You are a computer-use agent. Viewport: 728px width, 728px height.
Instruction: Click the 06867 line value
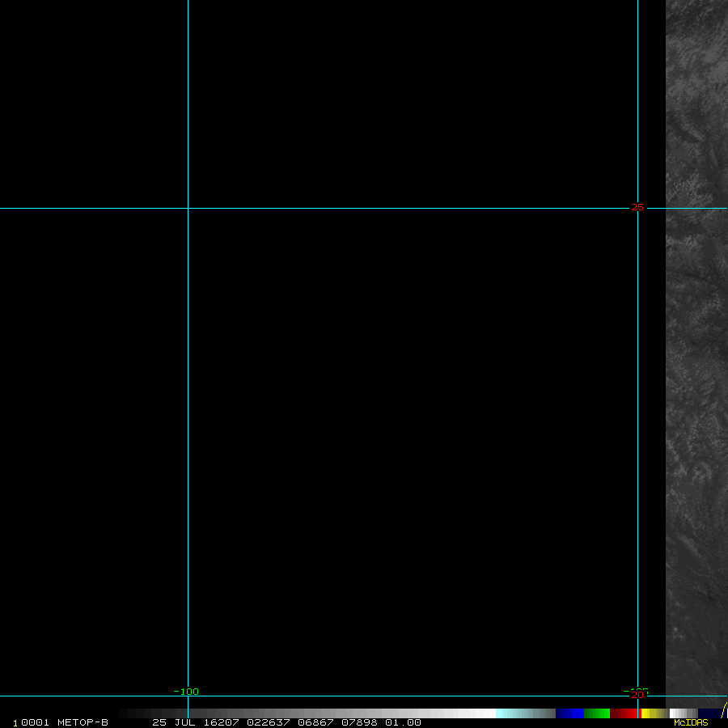(x=315, y=722)
